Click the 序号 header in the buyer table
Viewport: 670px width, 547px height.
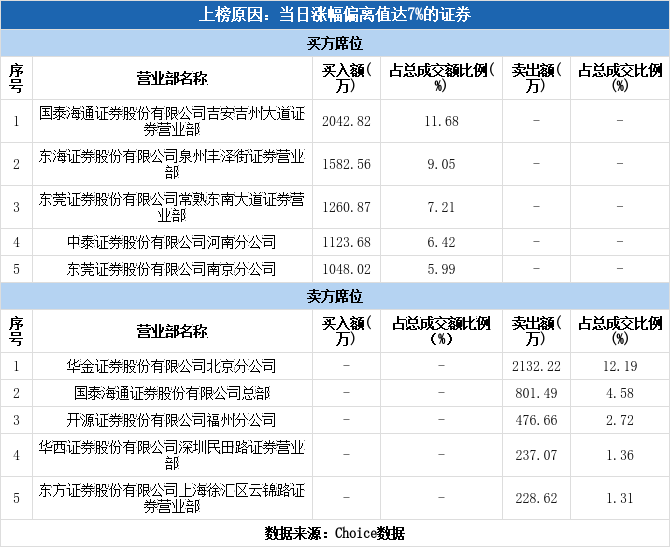click(16, 78)
